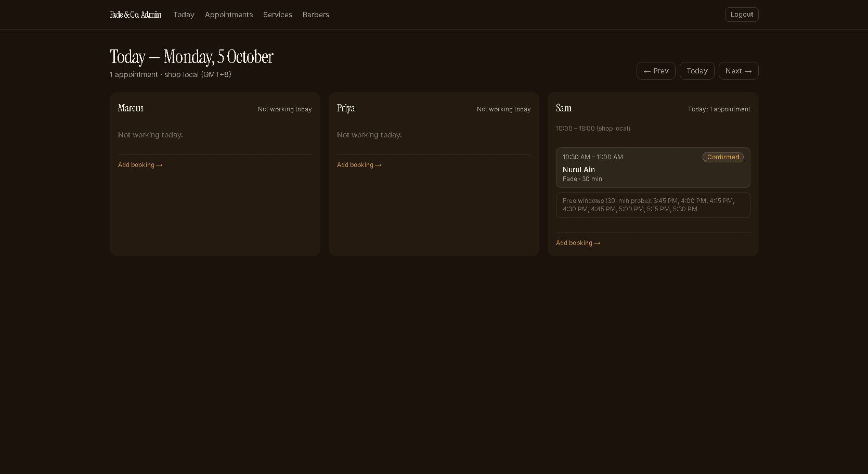Viewport: 868px width, 474px height.
Task: Open Nurul Ain's 10:30 AM appointment card
Action: 653,168
